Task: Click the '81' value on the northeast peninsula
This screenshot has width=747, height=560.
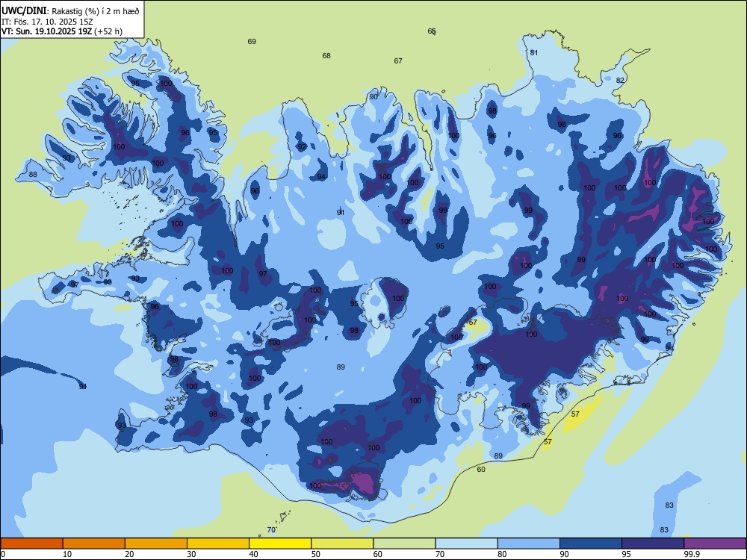Action: tap(534, 52)
